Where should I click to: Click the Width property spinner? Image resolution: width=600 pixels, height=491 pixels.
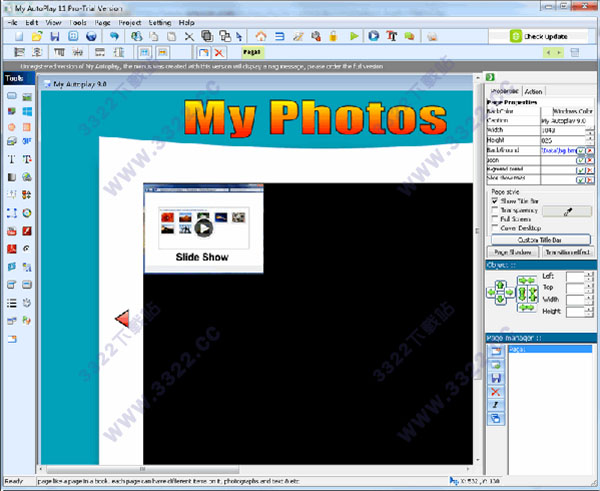pyautogui.click(x=590, y=130)
